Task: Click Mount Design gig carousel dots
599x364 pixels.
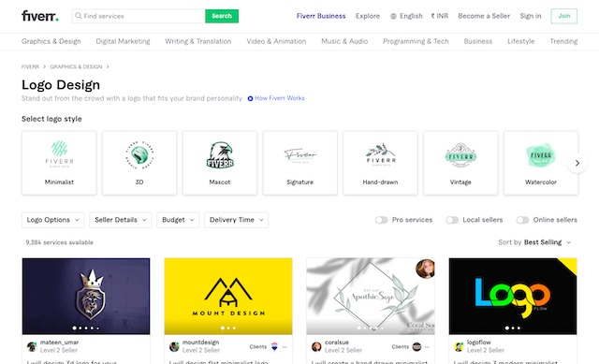Action: [228, 328]
